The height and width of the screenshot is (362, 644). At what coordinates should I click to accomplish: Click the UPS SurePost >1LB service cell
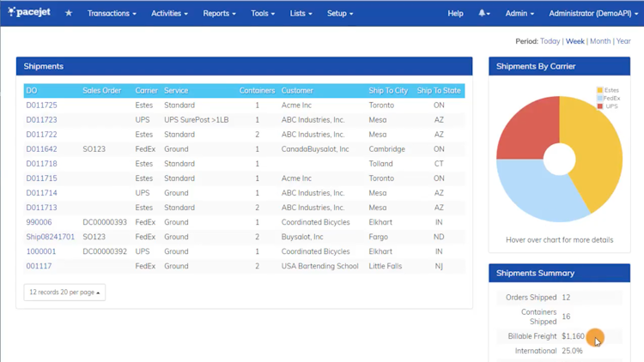(x=197, y=120)
